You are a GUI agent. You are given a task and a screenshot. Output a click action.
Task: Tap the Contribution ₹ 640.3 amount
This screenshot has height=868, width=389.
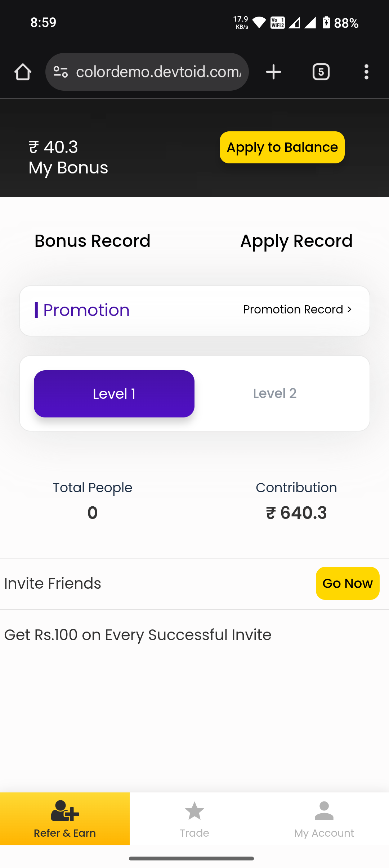pos(296,512)
